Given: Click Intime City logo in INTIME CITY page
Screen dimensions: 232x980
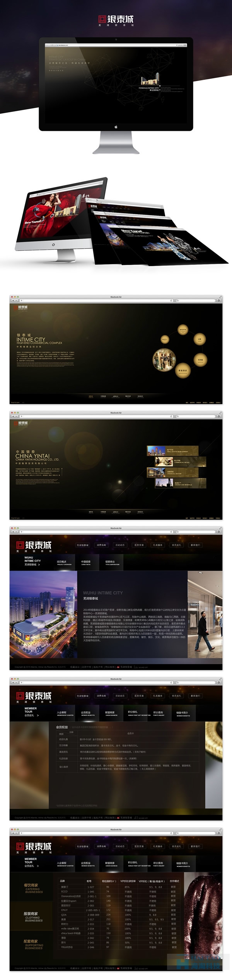Looking at the screenshot, I should click(x=21, y=308).
